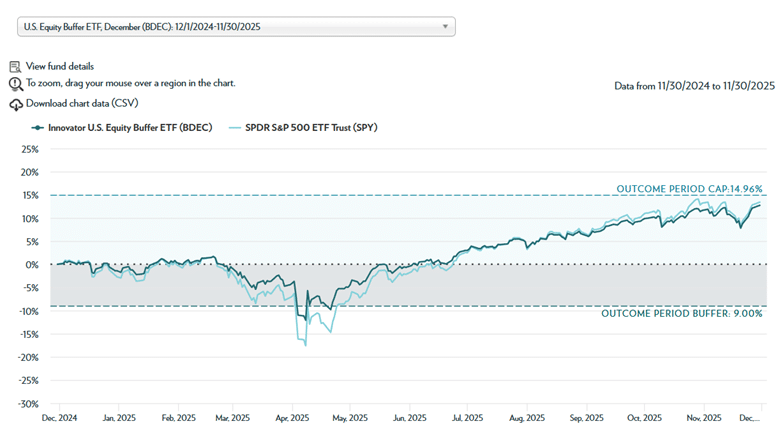Viewport: 780px width, 433px height.
Task: Click the truncated Dec... x-axis label
Action: 750,418
